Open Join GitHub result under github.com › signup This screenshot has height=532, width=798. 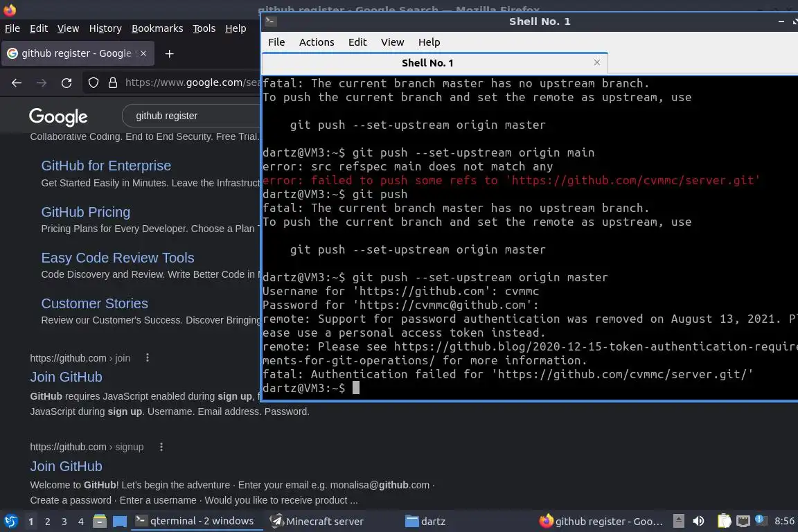(66, 465)
